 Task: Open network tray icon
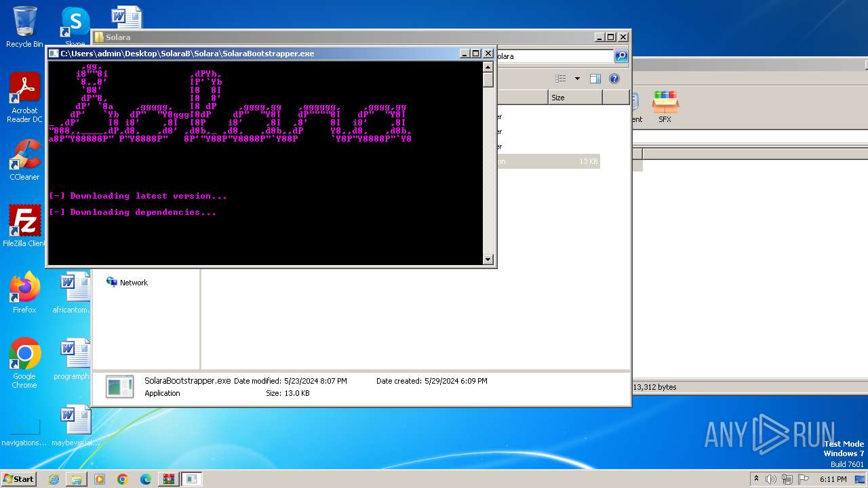(x=787, y=479)
